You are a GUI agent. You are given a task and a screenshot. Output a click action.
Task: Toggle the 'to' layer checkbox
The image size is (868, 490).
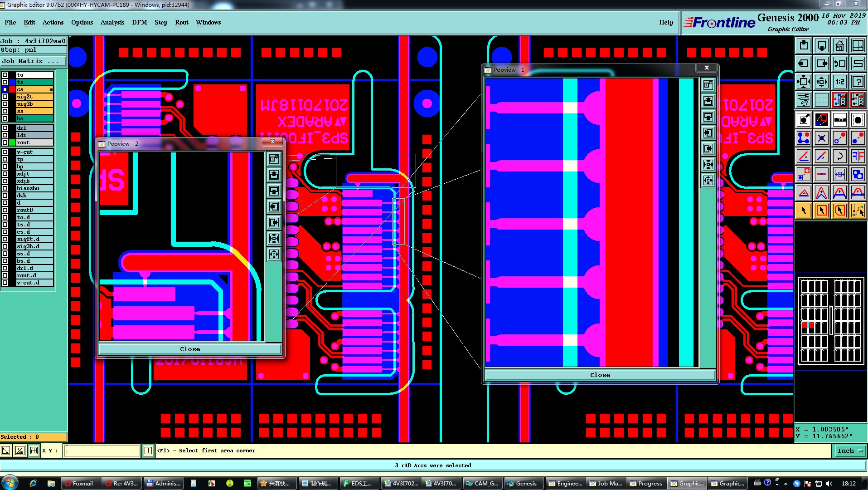click(5, 75)
